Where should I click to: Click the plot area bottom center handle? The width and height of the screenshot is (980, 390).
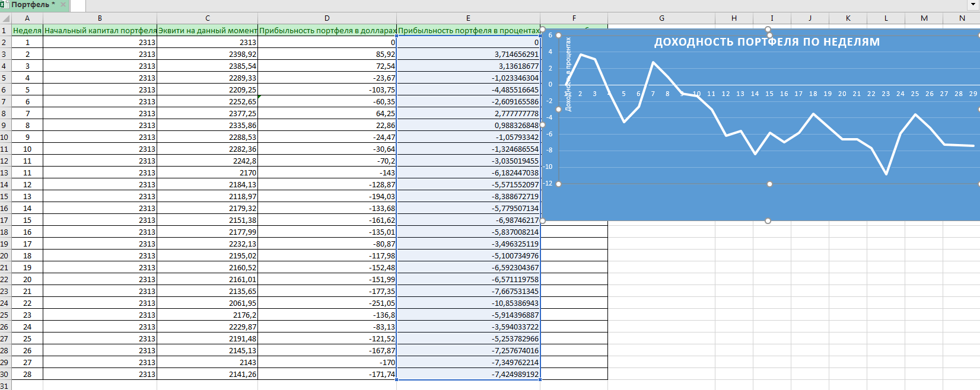(x=769, y=184)
